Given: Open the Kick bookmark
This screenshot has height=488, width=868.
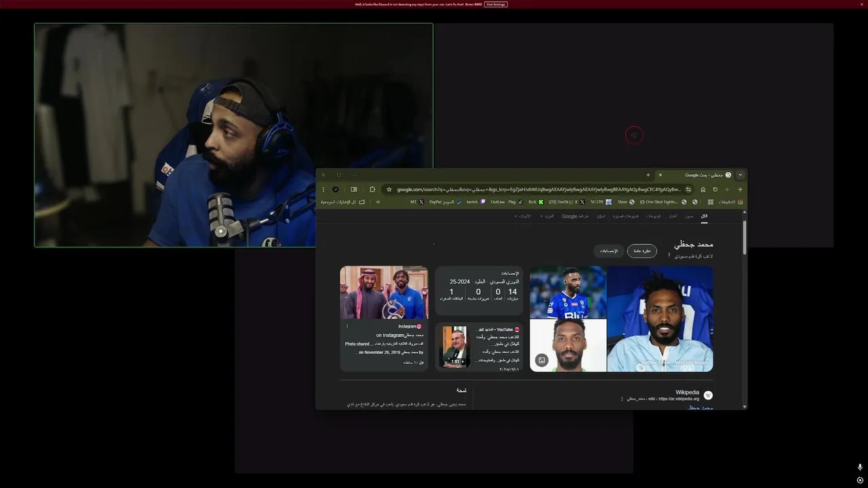Looking at the screenshot, I should pos(536,202).
